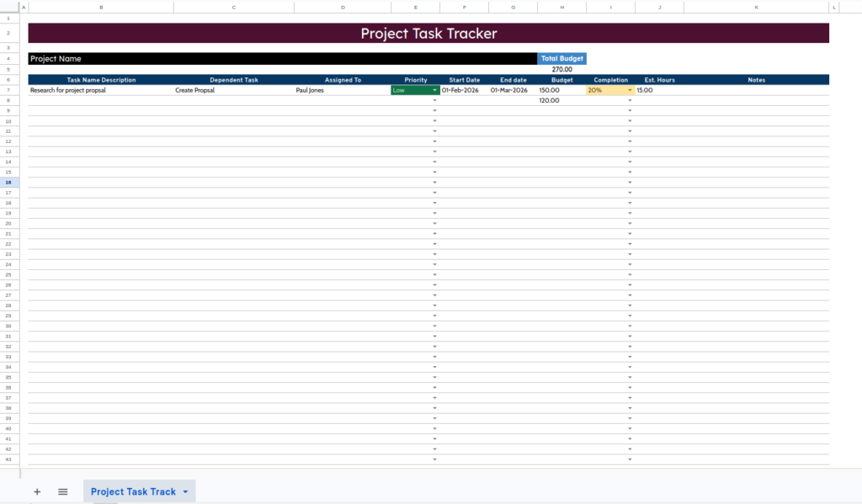Select all cells with corner box
862x504 pixels.
pos(8,7)
